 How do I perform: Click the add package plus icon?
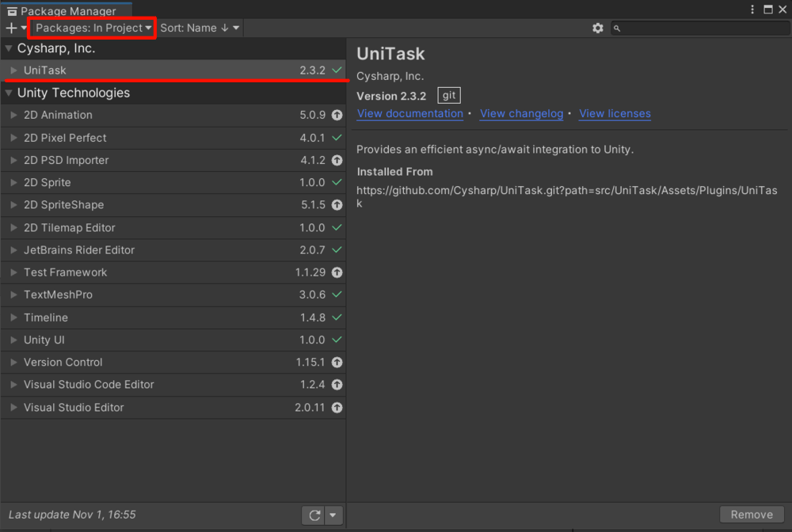11,28
